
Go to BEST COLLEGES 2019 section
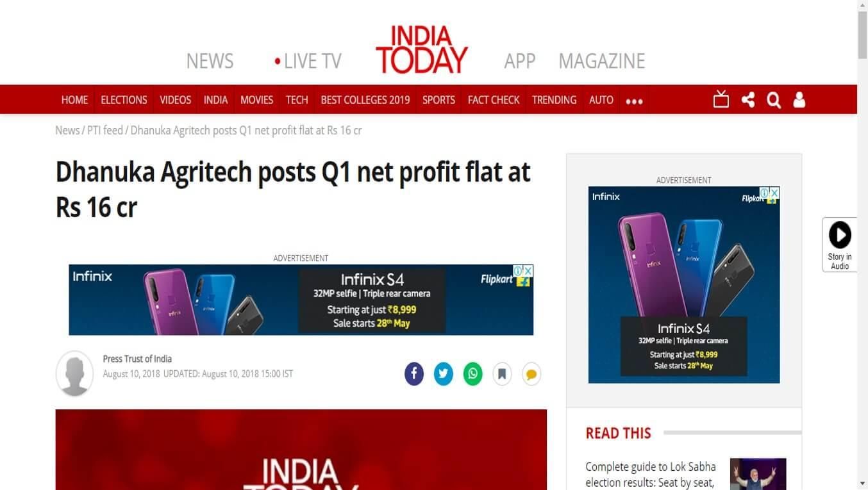point(365,100)
